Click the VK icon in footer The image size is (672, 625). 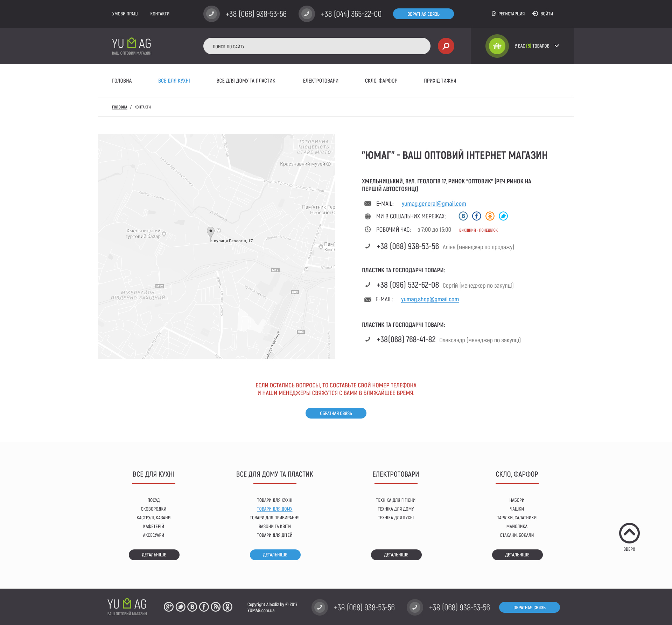pyautogui.click(x=192, y=607)
